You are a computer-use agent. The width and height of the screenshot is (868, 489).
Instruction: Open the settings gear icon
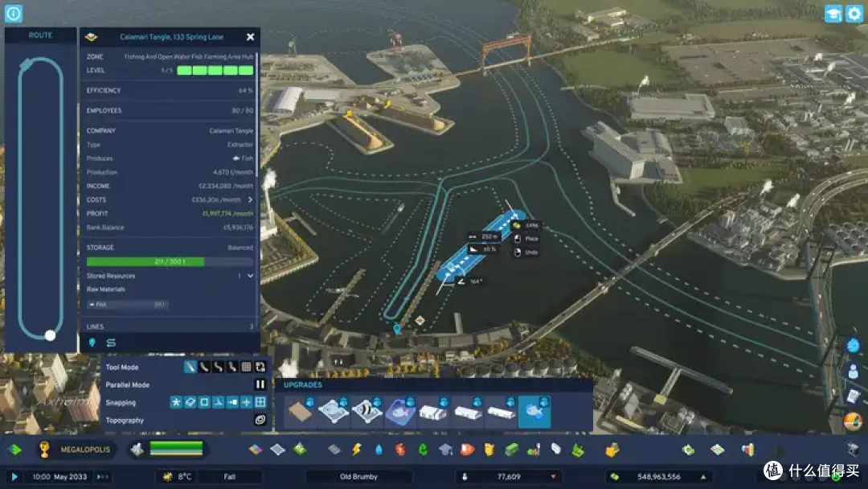(854, 14)
